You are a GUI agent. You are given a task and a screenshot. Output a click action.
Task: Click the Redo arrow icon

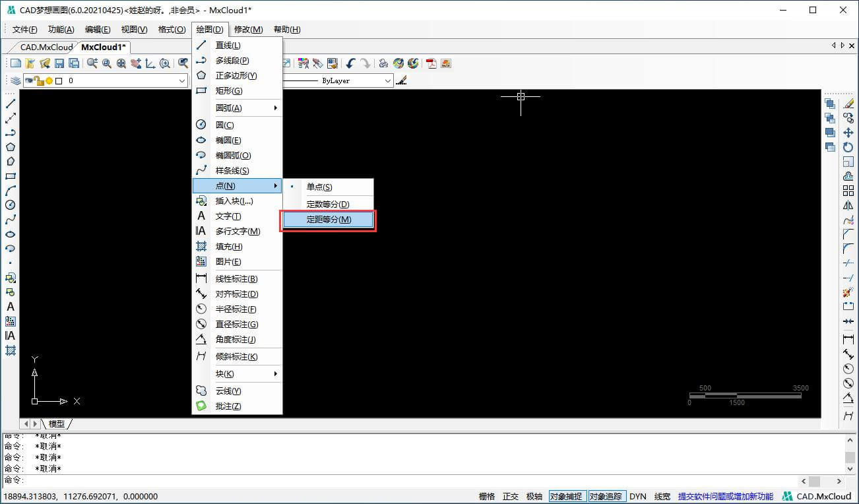(x=365, y=63)
